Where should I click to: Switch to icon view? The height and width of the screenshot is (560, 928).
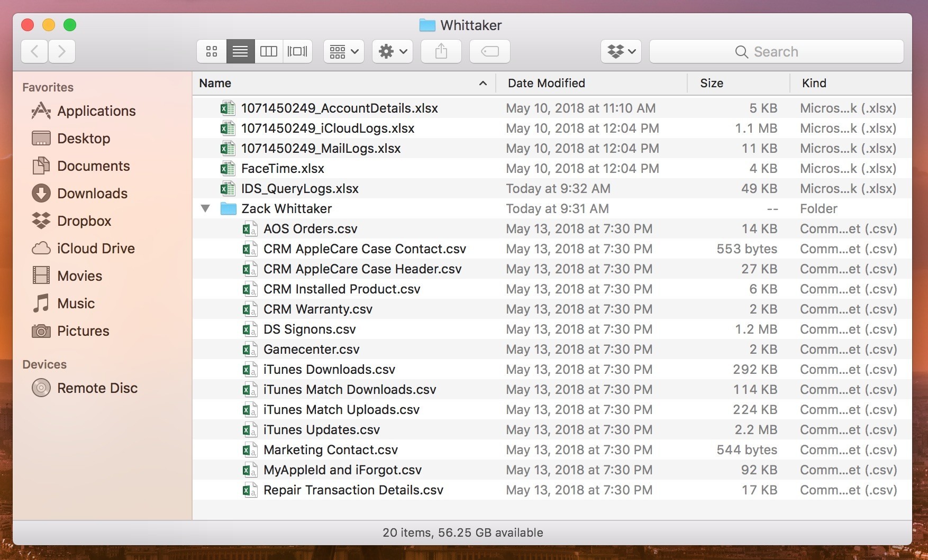coord(212,51)
